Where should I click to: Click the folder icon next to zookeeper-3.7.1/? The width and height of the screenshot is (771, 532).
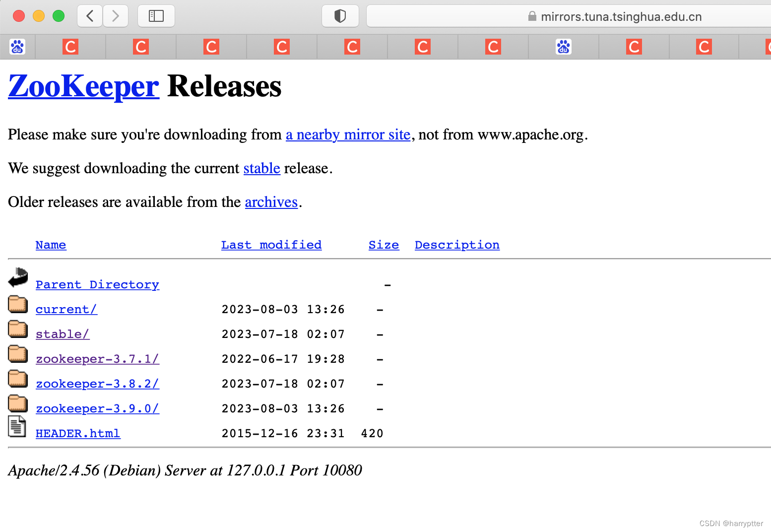pyautogui.click(x=18, y=354)
